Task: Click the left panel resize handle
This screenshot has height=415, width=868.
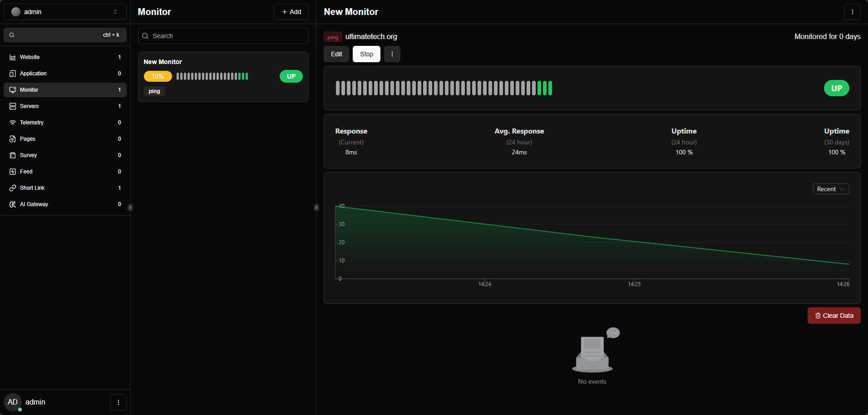Action: pos(130,207)
